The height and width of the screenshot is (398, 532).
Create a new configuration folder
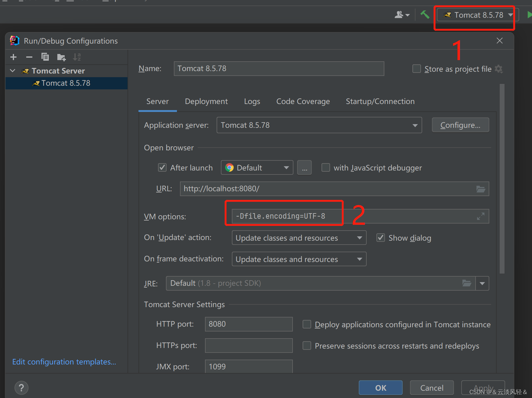click(61, 57)
